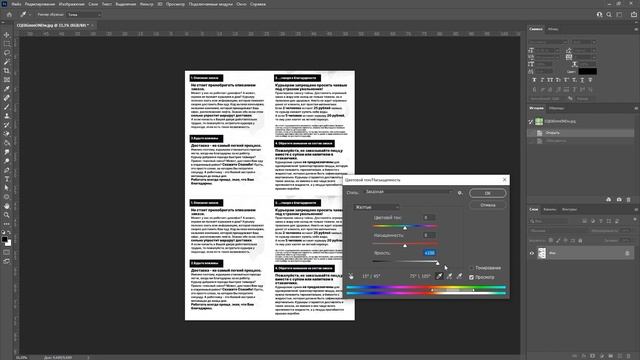Open the Фильтр menu

point(147,4)
